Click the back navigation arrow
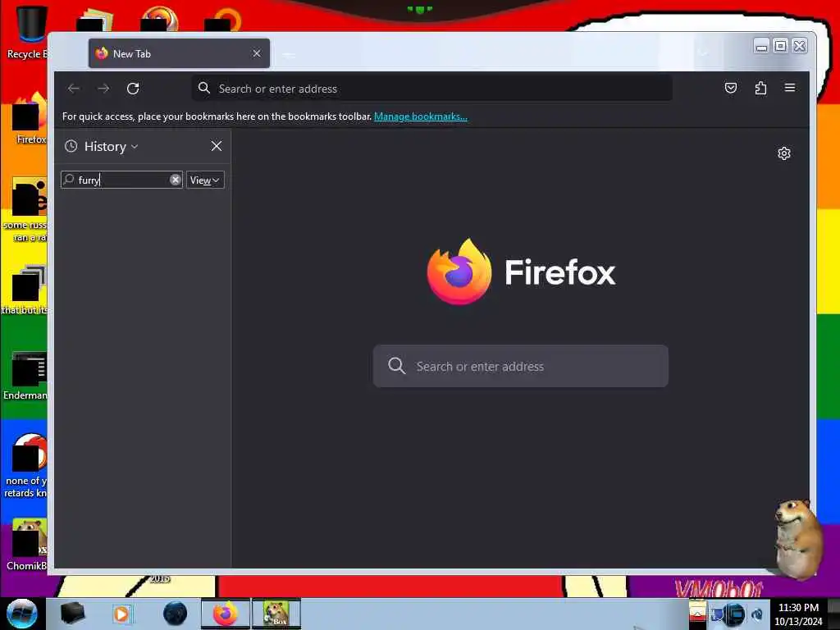This screenshot has width=840, height=630. [x=73, y=89]
